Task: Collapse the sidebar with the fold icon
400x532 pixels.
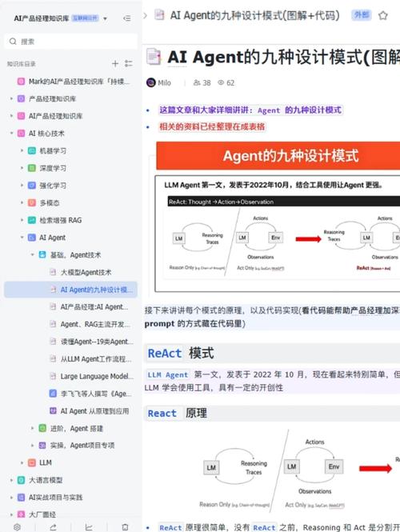Action: (127, 18)
